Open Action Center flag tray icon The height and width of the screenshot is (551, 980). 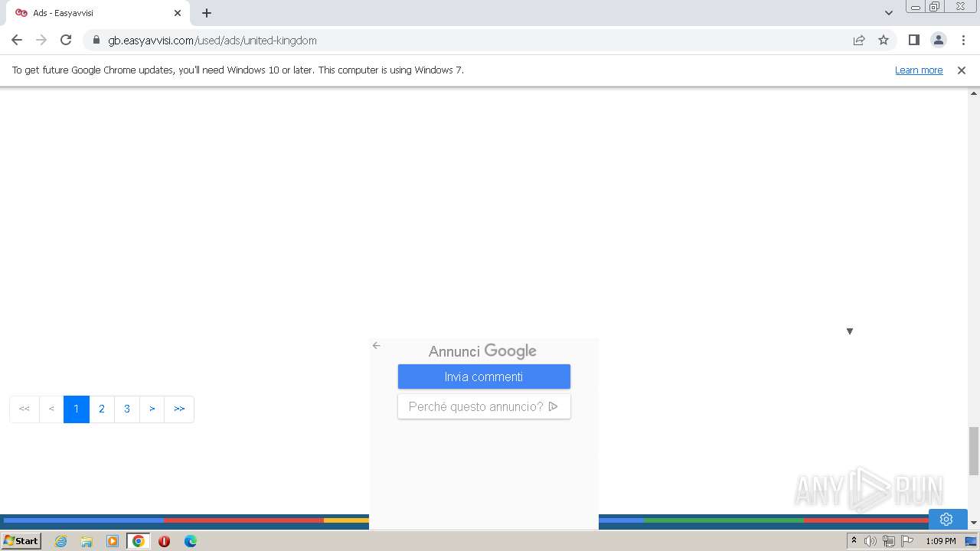pos(907,541)
